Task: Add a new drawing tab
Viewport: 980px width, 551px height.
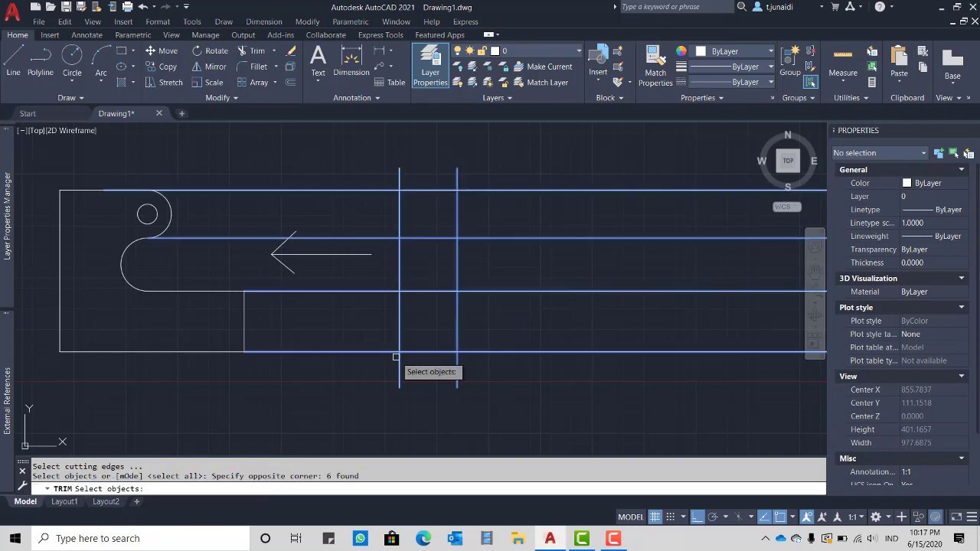Action: (181, 113)
